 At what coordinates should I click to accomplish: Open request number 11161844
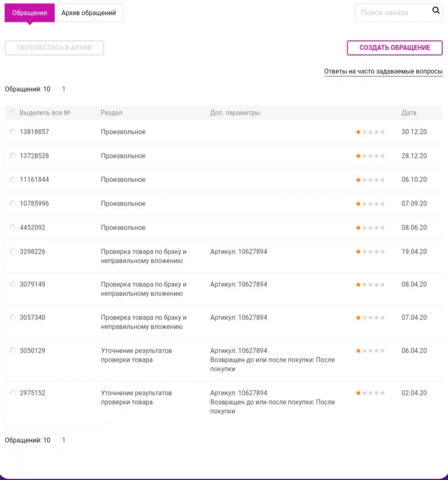(34, 180)
